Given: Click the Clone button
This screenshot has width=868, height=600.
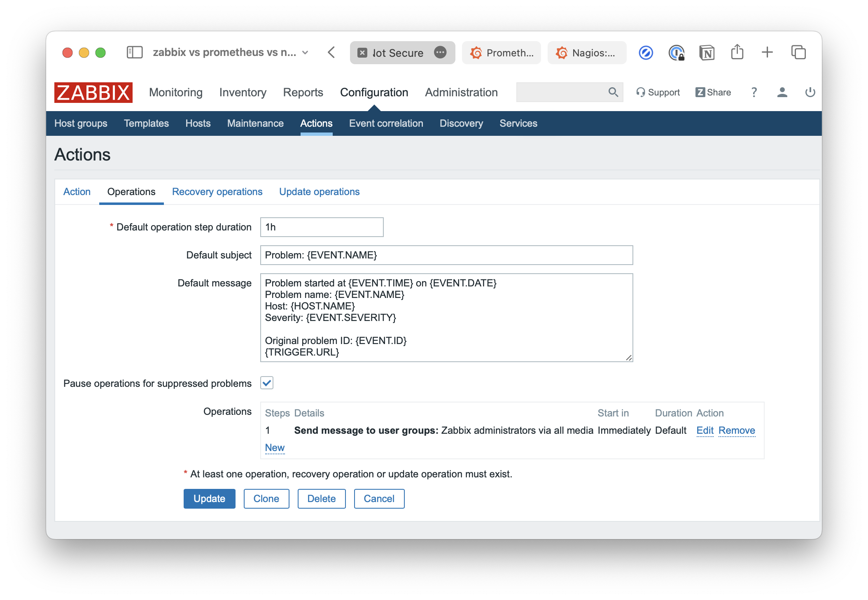Looking at the screenshot, I should [266, 498].
